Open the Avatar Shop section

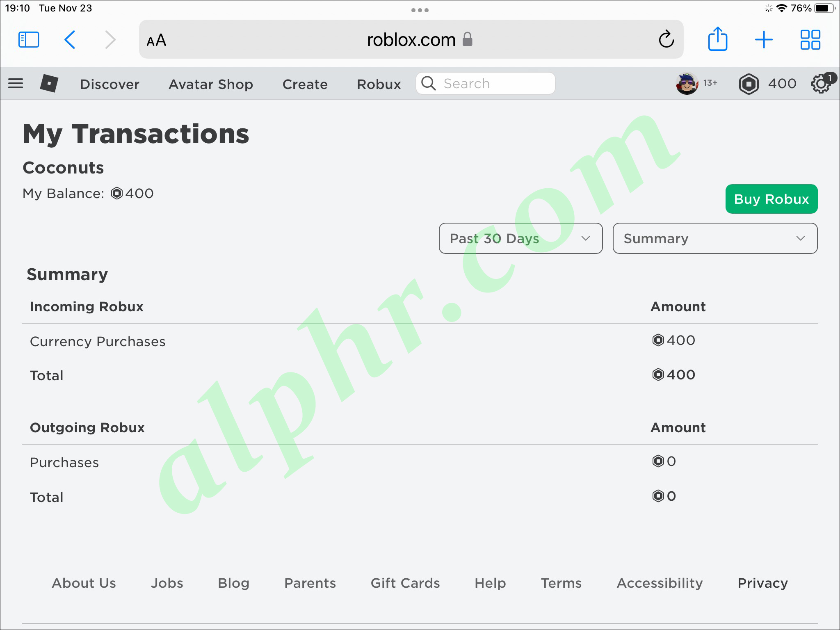click(210, 83)
